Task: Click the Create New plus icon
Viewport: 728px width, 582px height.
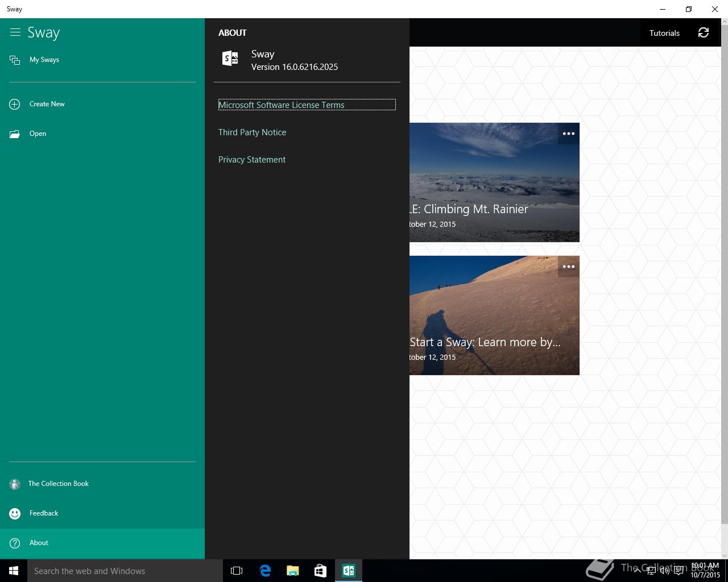Action: click(15, 104)
